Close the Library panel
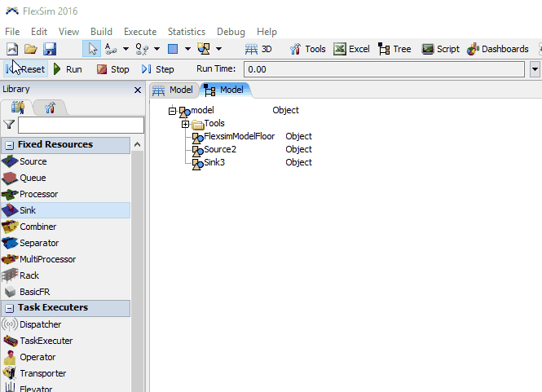542x392 pixels. (138, 90)
